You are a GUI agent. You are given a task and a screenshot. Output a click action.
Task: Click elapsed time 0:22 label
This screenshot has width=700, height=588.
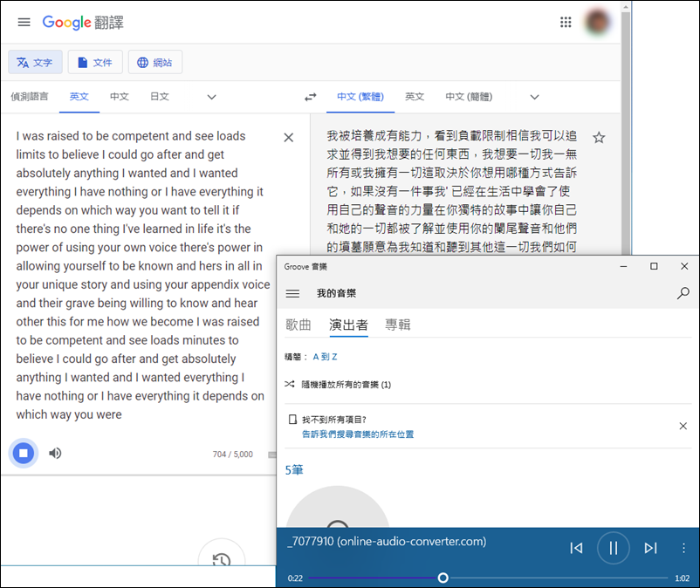(295, 578)
